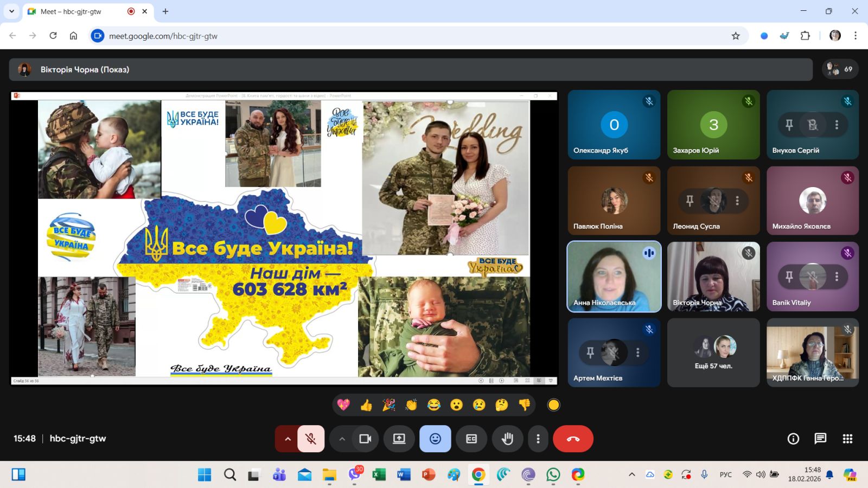Open a new browser tab
Screen dimensions: 868x488
165,11
